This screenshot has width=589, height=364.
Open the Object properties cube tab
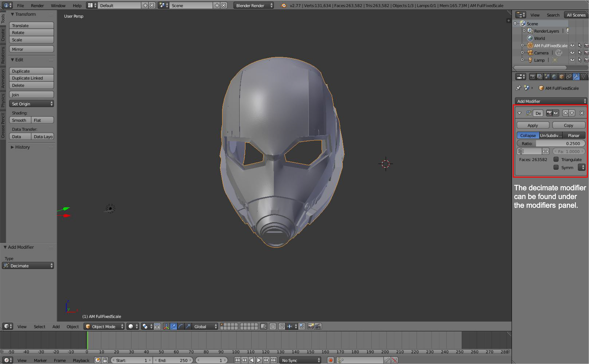pos(561,77)
